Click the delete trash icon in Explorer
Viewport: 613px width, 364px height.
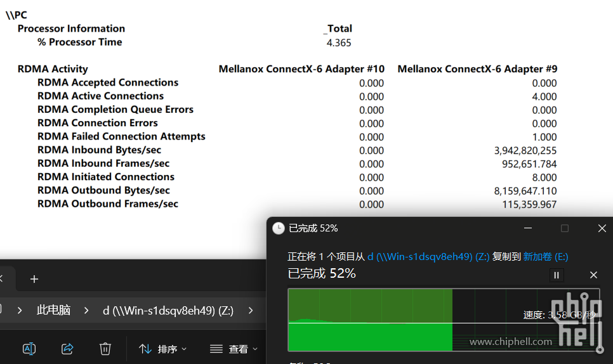pos(105,348)
